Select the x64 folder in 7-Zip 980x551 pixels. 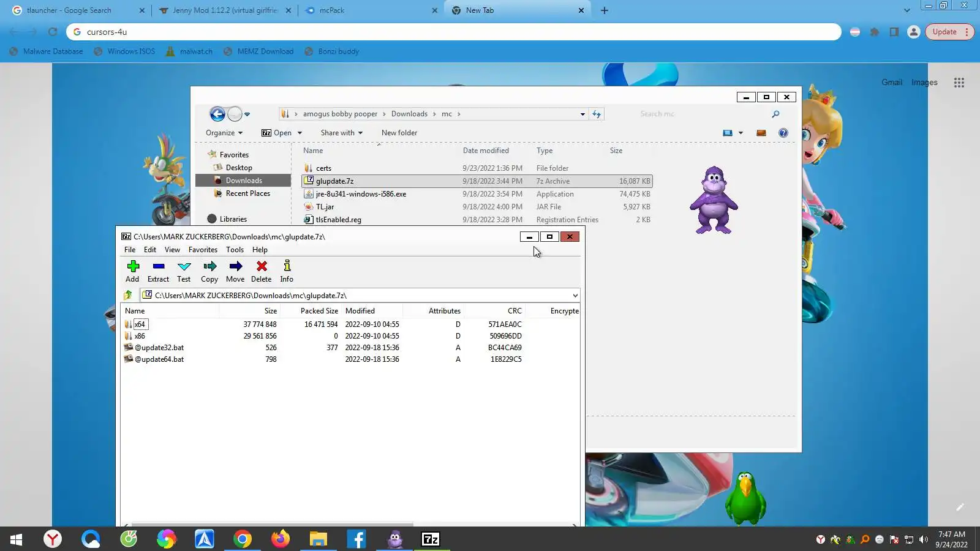pos(140,324)
